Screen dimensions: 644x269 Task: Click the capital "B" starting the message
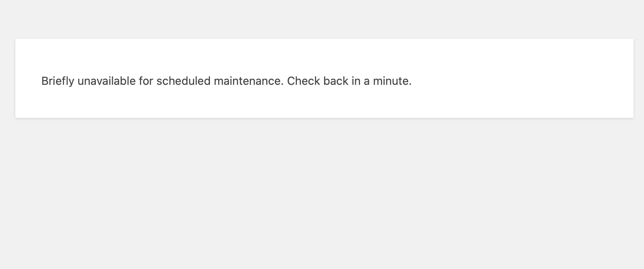click(45, 81)
